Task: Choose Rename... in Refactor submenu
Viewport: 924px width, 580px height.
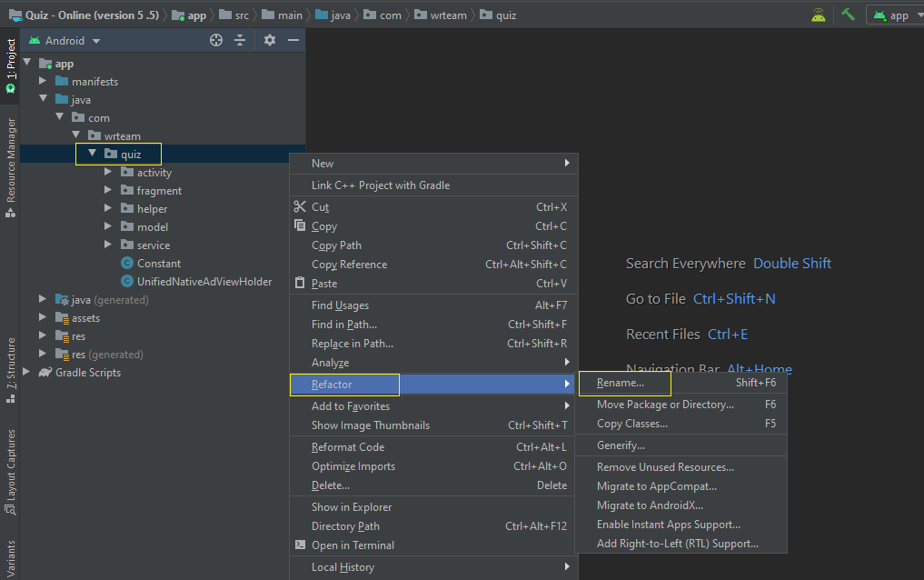Action: pos(681,383)
